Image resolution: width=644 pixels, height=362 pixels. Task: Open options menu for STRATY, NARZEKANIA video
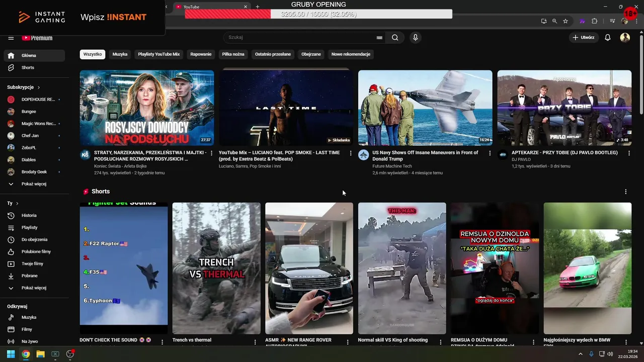[211, 153]
